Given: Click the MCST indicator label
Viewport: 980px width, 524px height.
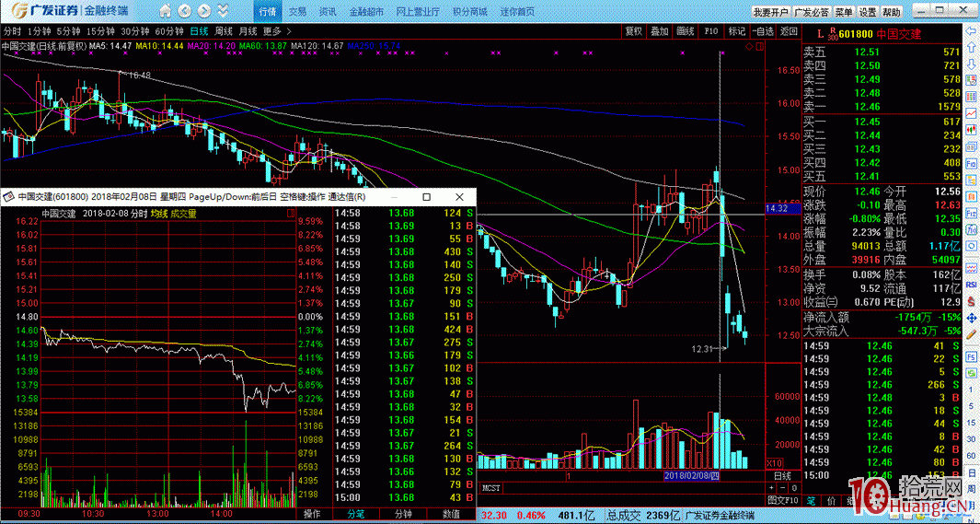Looking at the screenshot, I should (490, 487).
